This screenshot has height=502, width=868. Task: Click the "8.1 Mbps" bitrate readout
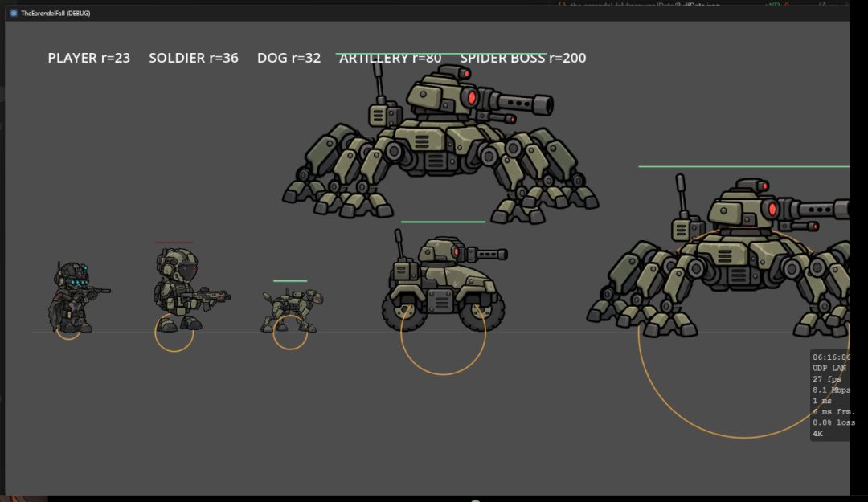831,390
